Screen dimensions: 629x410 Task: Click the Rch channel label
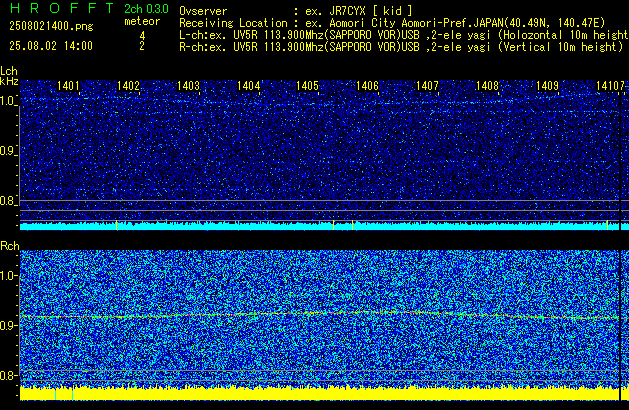tap(10, 246)
